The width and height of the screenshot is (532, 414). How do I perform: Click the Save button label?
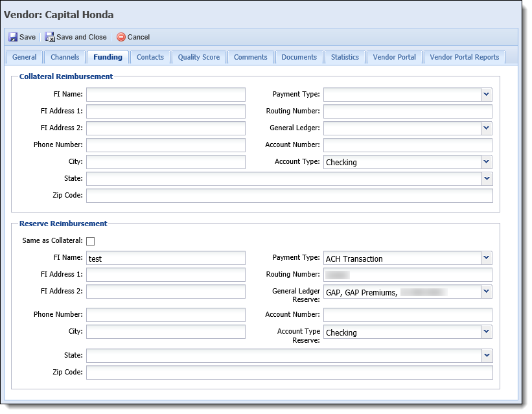tap(27, 37)
